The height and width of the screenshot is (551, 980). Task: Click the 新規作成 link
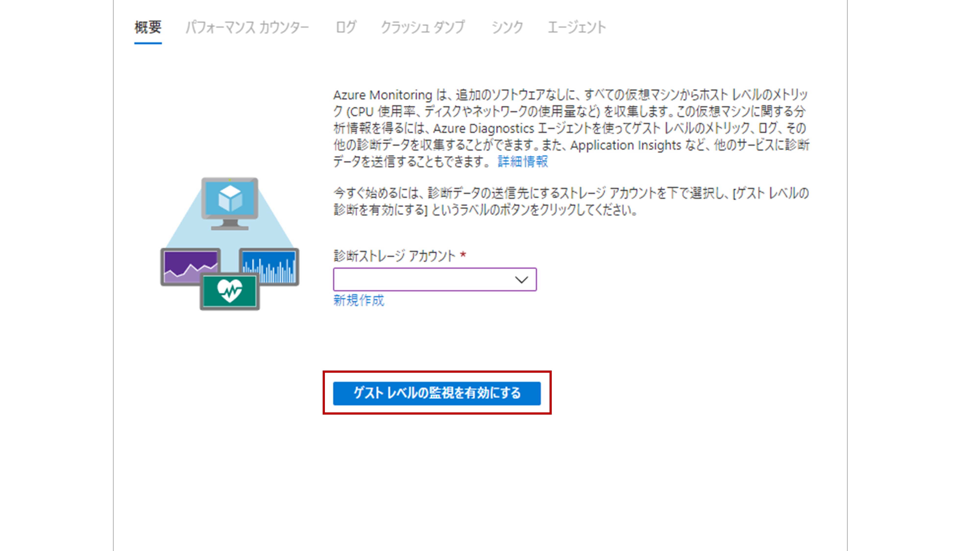(359, 300)
